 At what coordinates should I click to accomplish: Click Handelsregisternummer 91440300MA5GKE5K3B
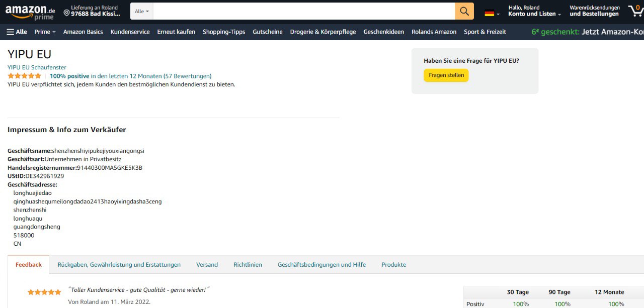75,168
